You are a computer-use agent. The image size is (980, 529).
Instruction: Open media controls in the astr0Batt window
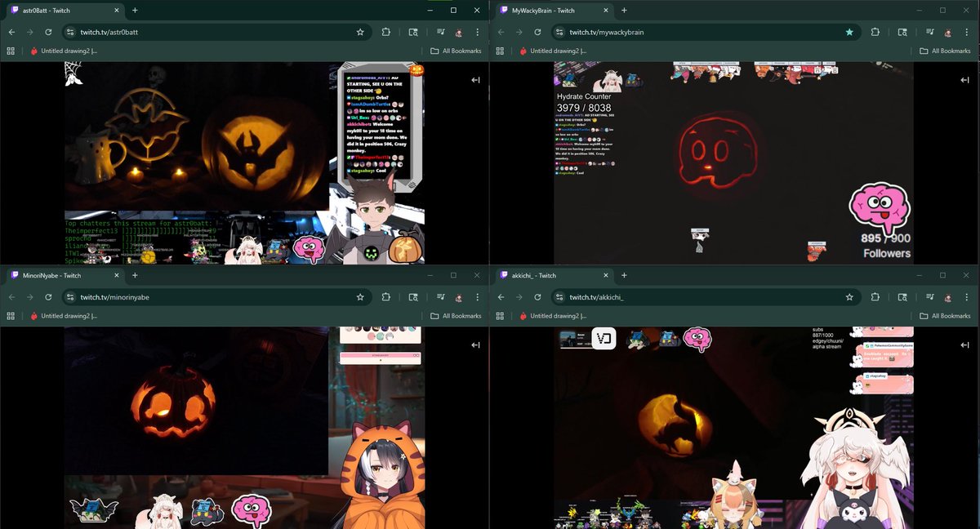[x=440, y=32]
